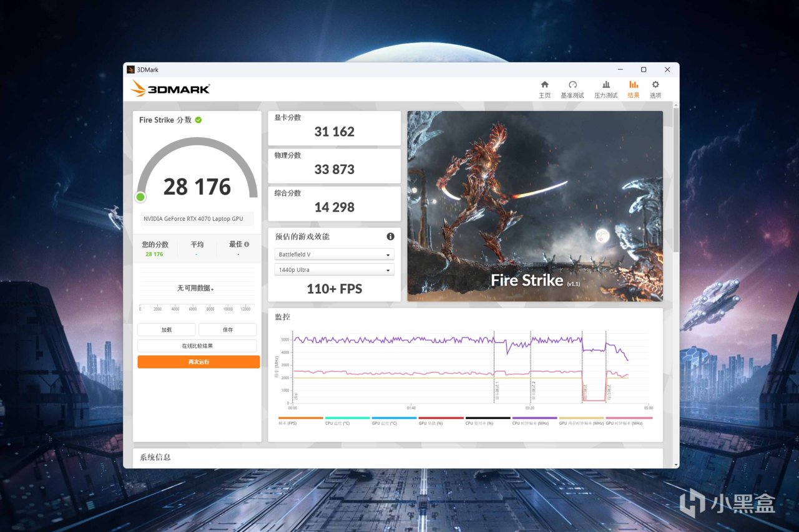
Task: Toggle the 帧率 (FPS) legend series
Action: click(x=301, y=421)
